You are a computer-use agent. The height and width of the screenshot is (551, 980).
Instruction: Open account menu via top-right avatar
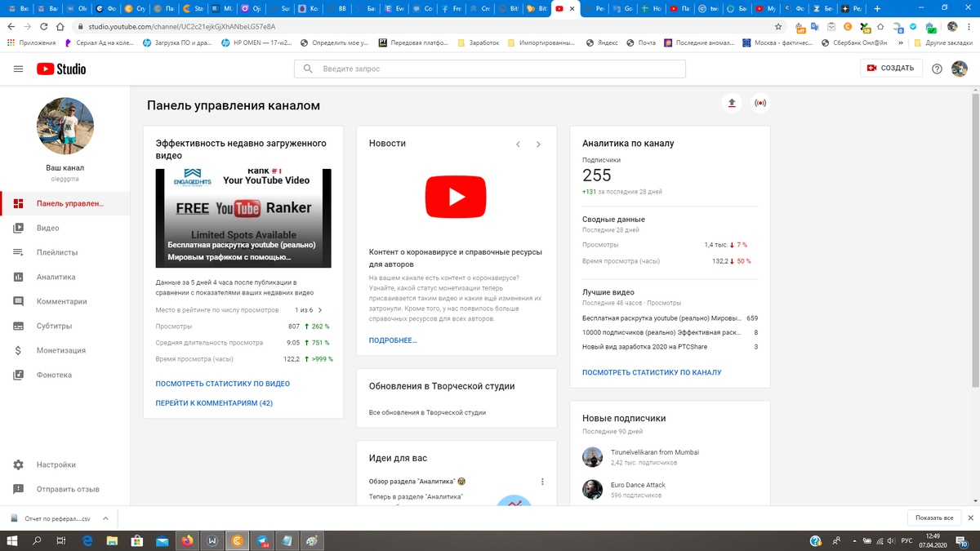(x=960, y=69)
